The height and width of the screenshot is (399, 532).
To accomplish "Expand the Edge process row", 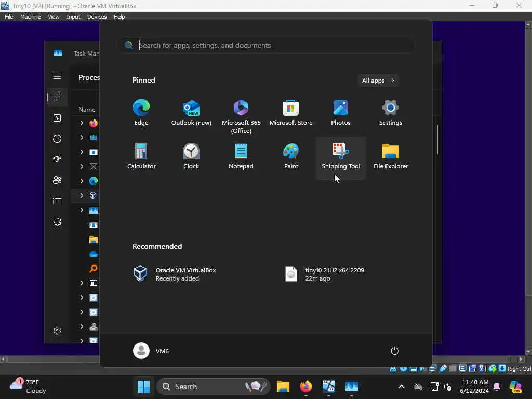I will pos(82,181).
